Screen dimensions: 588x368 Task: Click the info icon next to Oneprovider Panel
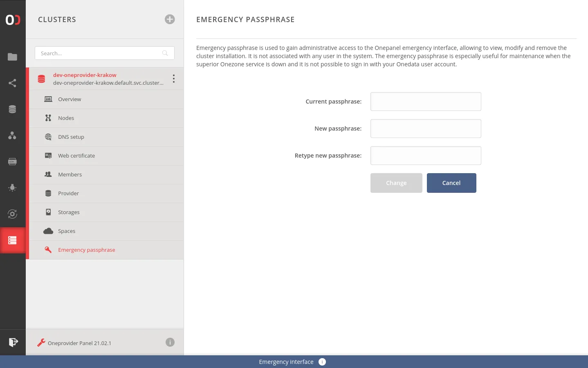click(x=170, y=342)
